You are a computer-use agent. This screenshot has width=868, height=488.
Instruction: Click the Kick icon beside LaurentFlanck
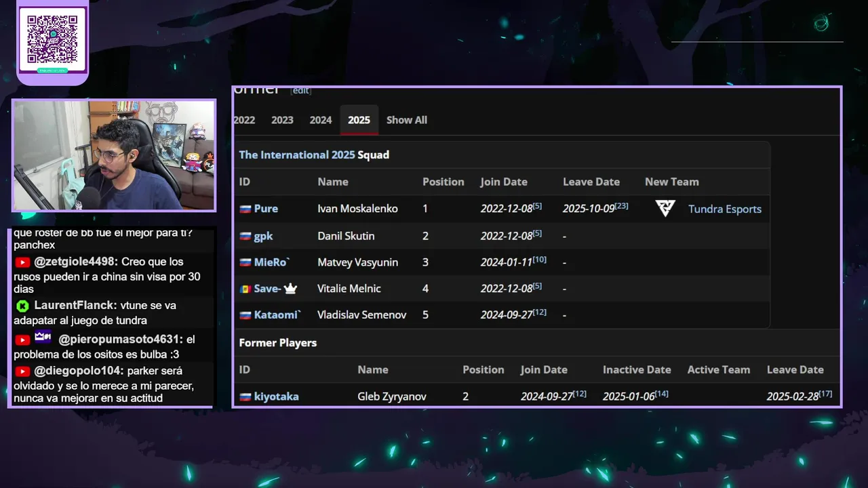coord(22,306)
